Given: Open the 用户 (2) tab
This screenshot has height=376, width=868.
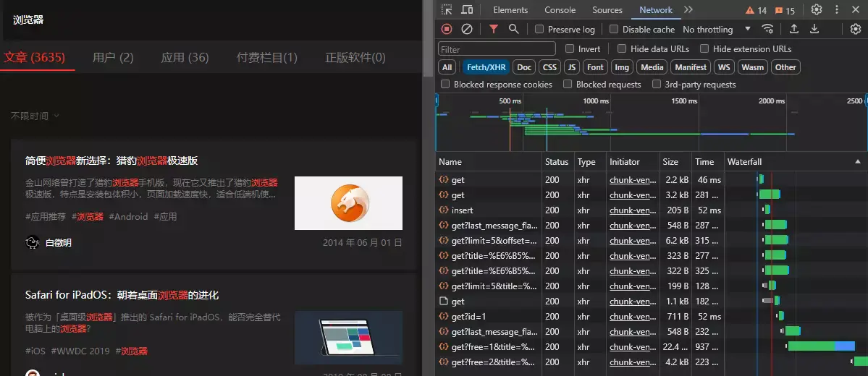Looking at the screenshot, I should pyautogui.click(x=113, y=58).
